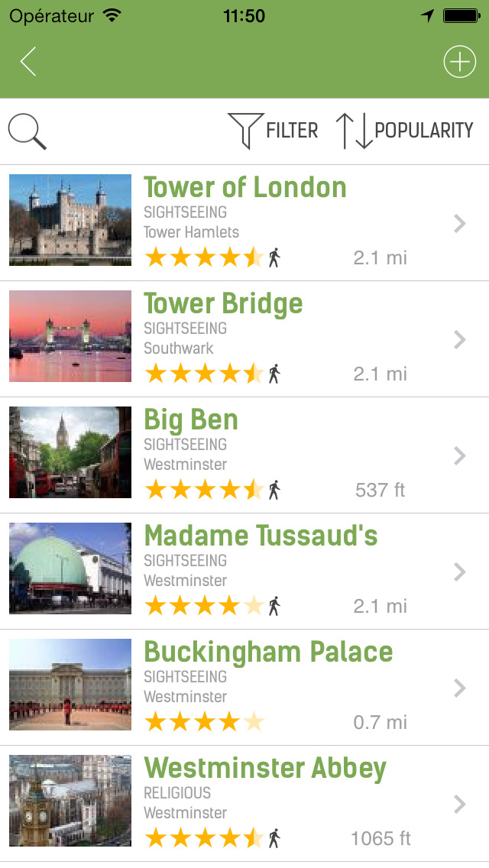Tap the Tower of London thumbnail
This screenshot has height=868, width=489.
point(70,220)
